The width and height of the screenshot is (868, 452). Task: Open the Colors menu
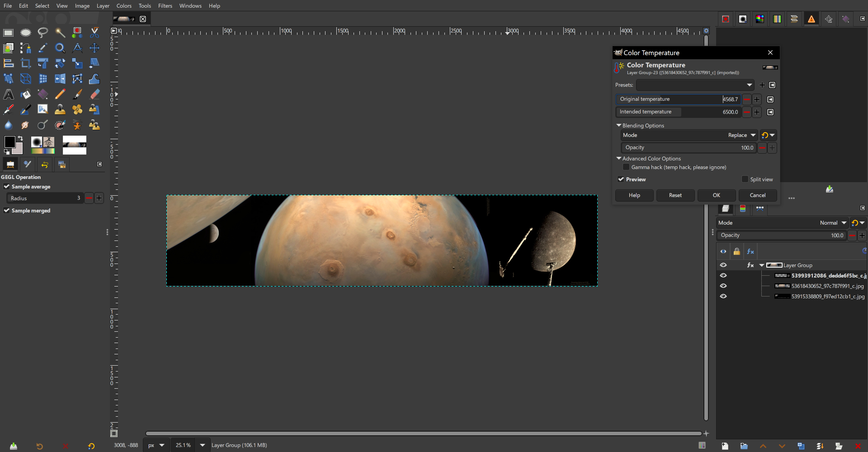123,6
